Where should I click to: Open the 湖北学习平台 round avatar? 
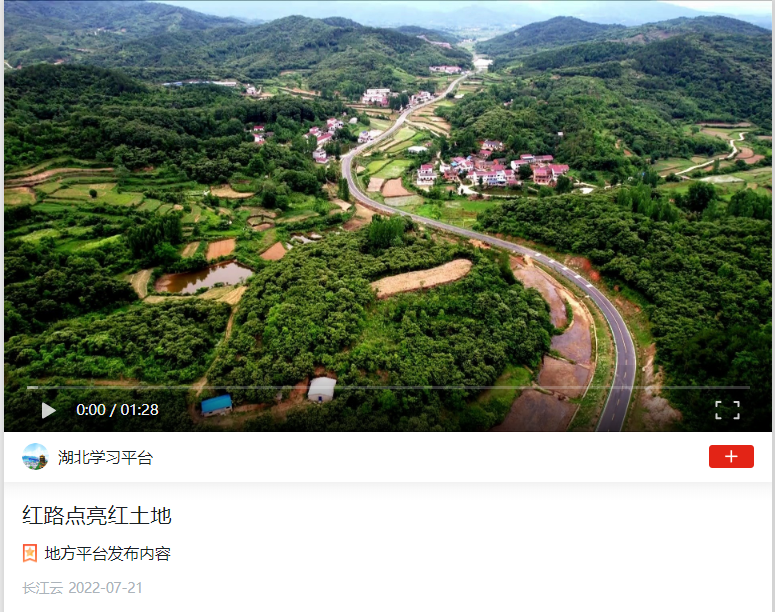point(35,456)
